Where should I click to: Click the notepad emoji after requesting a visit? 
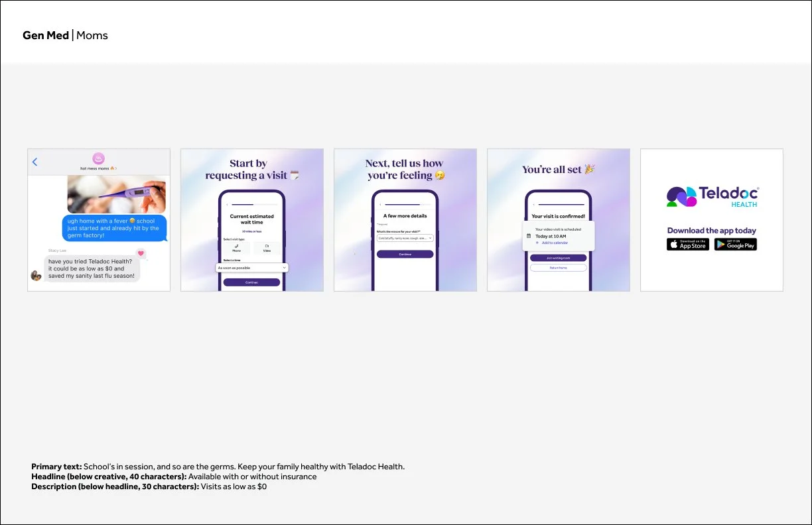tap(295, 175)
